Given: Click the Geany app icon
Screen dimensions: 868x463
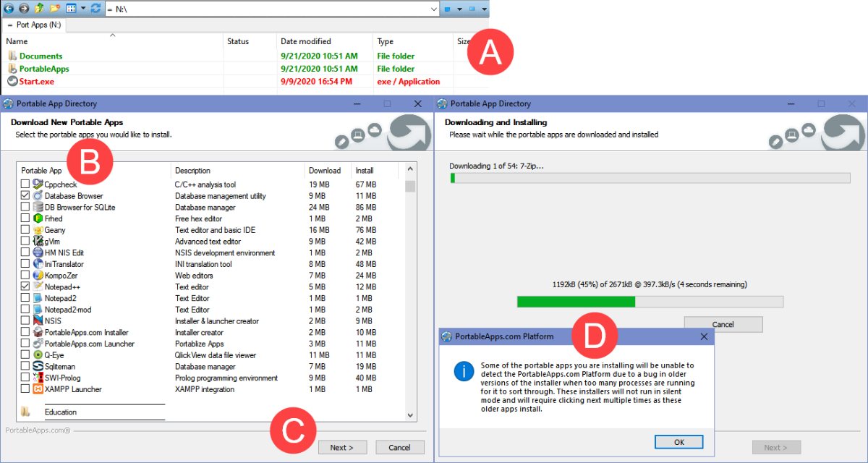Looking at the screenshot, I should pos(38,230).
